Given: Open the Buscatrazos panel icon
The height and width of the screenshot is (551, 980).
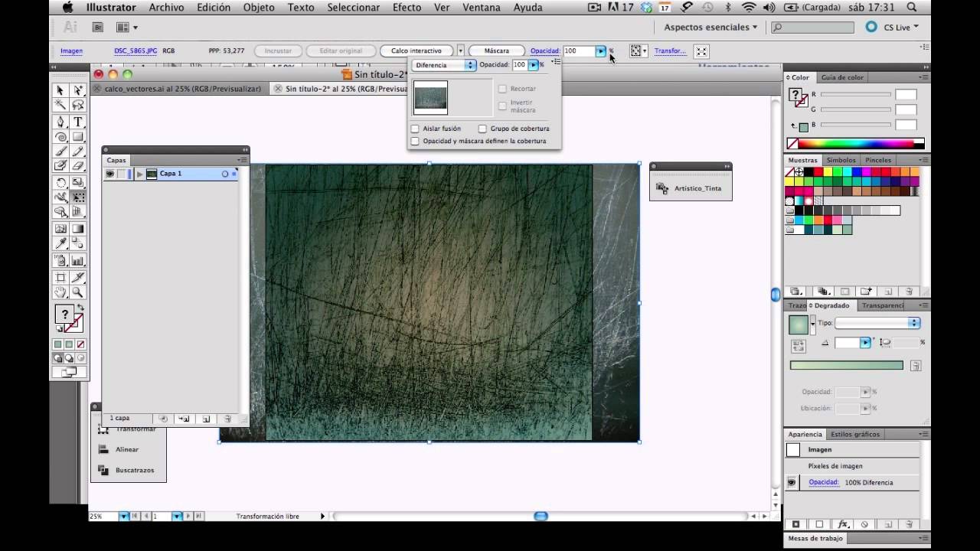Looking at the screenshot, I should (103, 470).
